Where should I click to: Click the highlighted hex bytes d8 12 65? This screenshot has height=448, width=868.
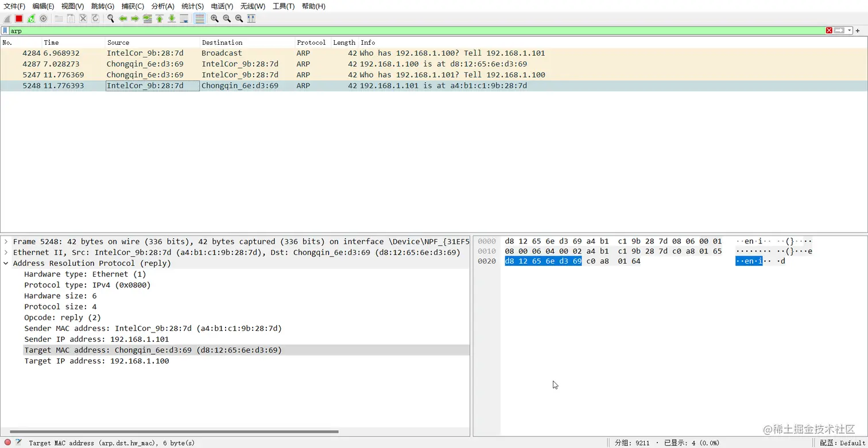point(543,261)
